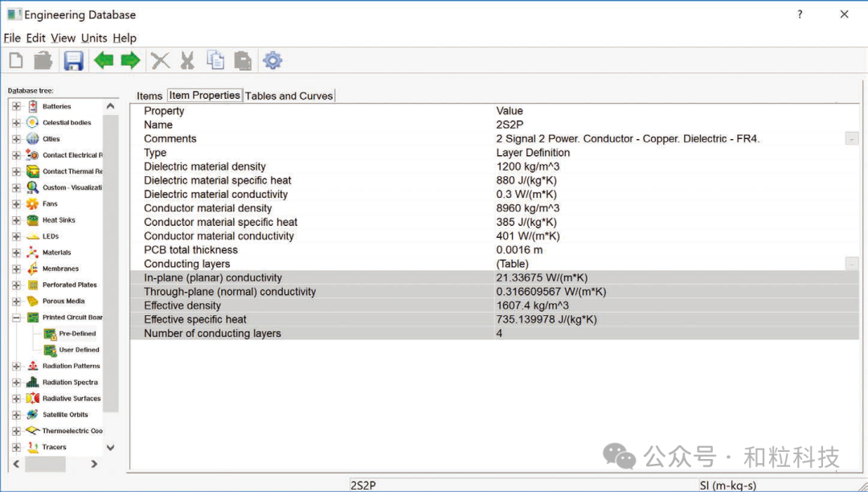
Task: Select Heat Sinks in the database tree
Action: pyautogui.click(x=59, y=219)
